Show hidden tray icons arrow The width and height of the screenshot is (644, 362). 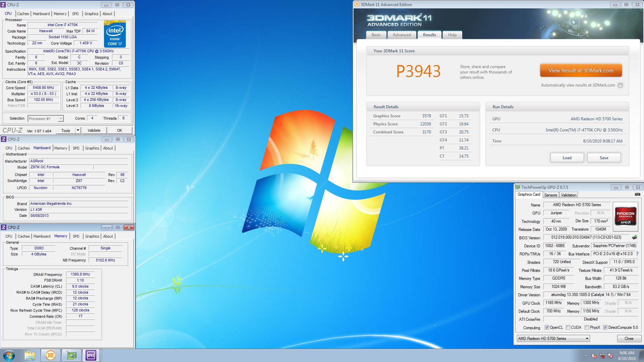(586, 356)
